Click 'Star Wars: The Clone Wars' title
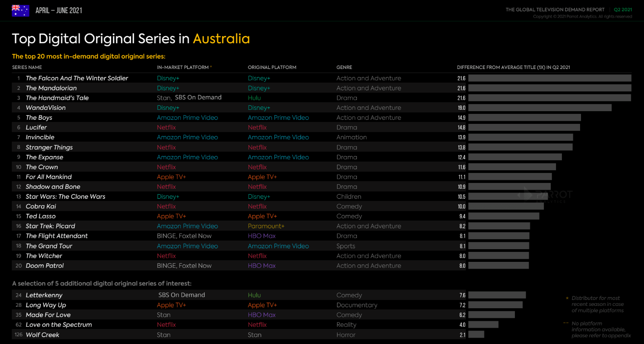This screenshot has width=644, height=344. pyautogui.click(x=65, y=197)
